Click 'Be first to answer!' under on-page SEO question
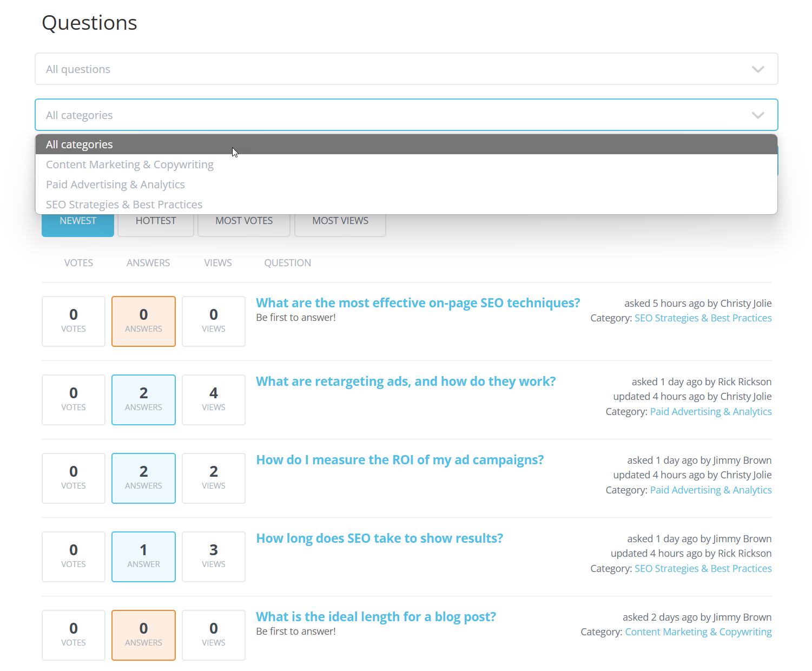This screenshot has height=671, width=812. pyautogui.click(x=296, y=318)
